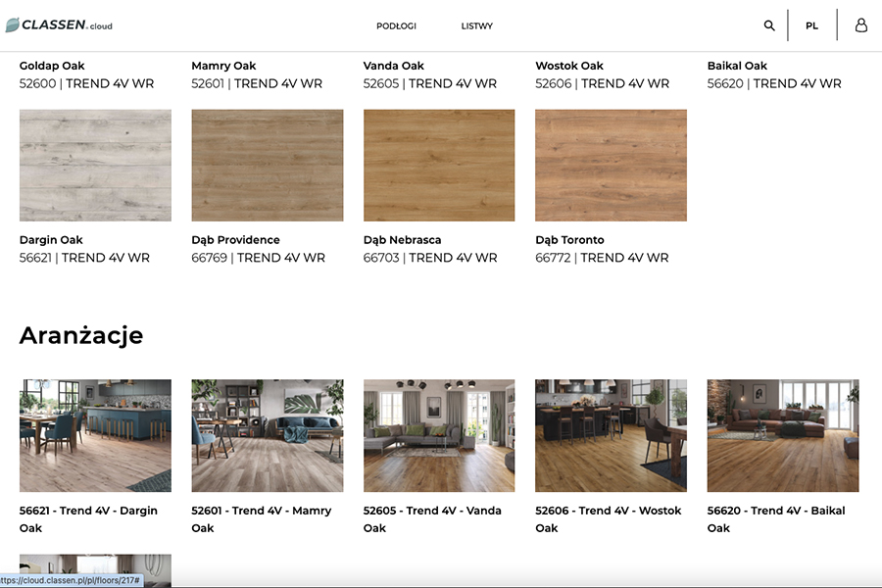Click the 56620 Trend 4V Baikal Oak caption
Image resolution: width=882 pixels, height=588 pixels.
[775, 518]
